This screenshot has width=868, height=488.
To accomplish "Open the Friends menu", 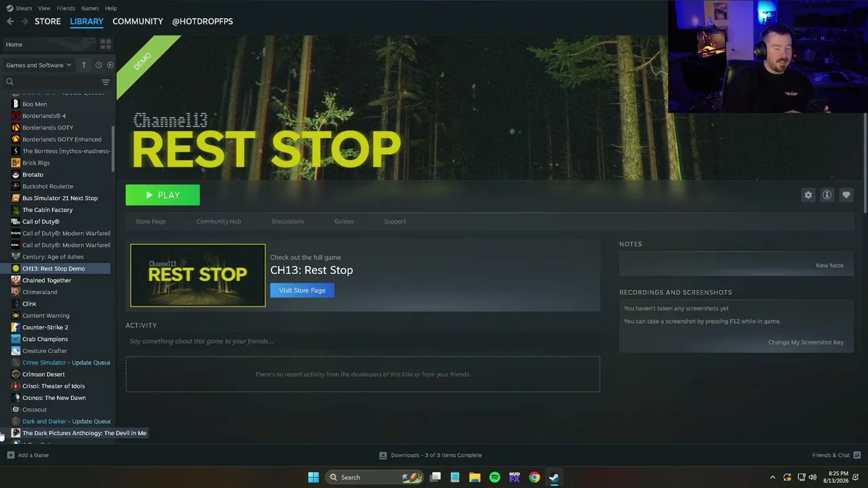I will point(66,8).
